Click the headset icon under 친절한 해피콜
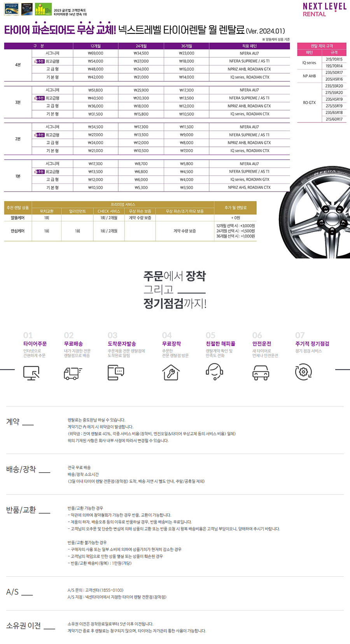The image size is (350, 644). point(214,371)
